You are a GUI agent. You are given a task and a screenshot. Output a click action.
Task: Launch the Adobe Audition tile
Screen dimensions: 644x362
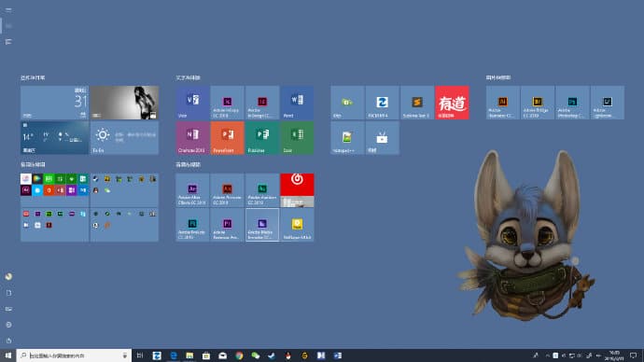coord(262,189)
